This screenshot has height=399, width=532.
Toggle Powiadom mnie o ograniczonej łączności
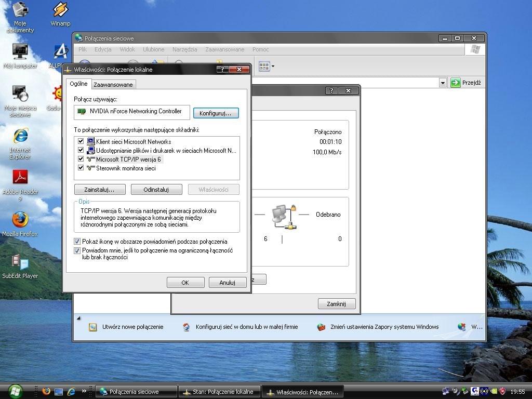[77, 250]
